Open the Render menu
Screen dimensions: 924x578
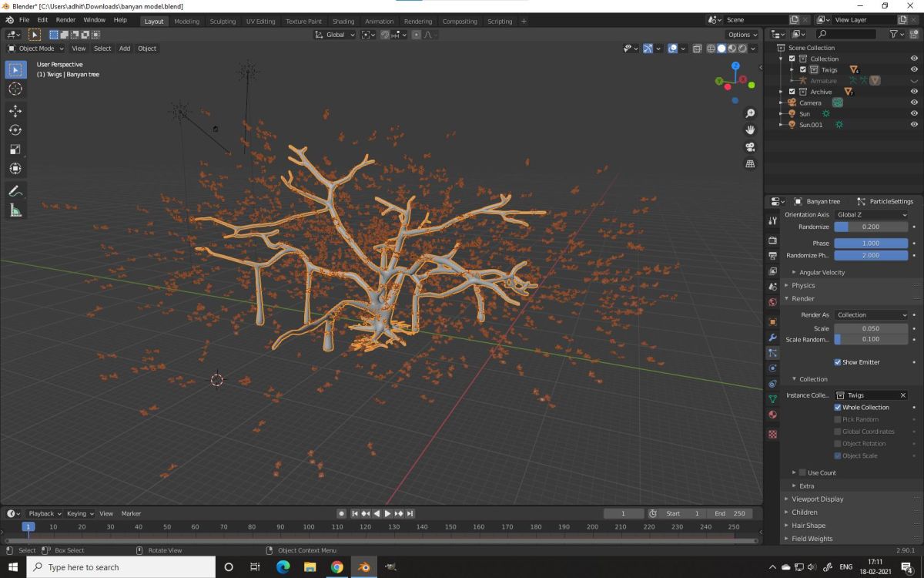[65, 19]
